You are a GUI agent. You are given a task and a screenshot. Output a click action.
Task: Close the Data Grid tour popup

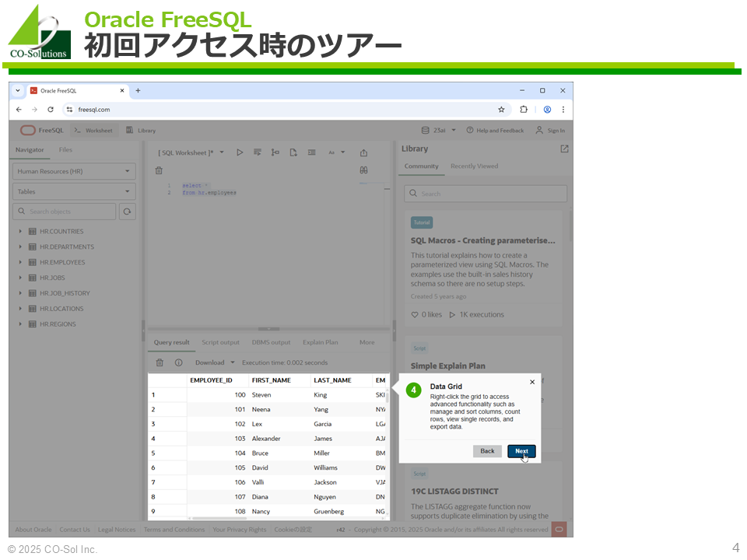coord(532,382)
